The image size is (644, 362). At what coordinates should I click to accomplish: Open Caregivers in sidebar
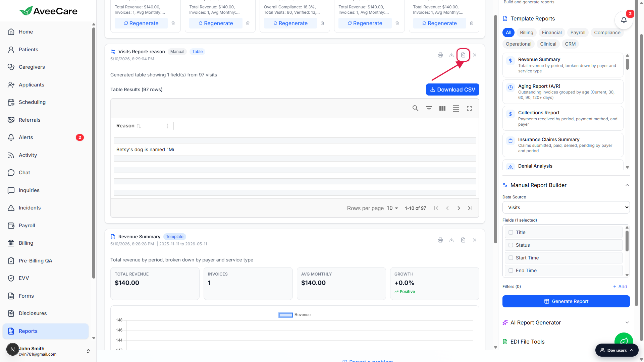pos(46,67)
